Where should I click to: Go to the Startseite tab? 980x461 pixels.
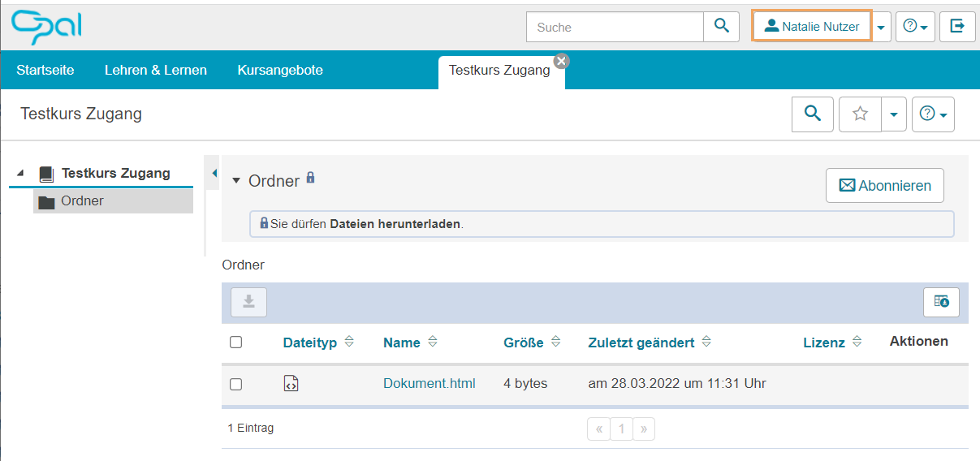pyautogui.click(x=45, y=71)
